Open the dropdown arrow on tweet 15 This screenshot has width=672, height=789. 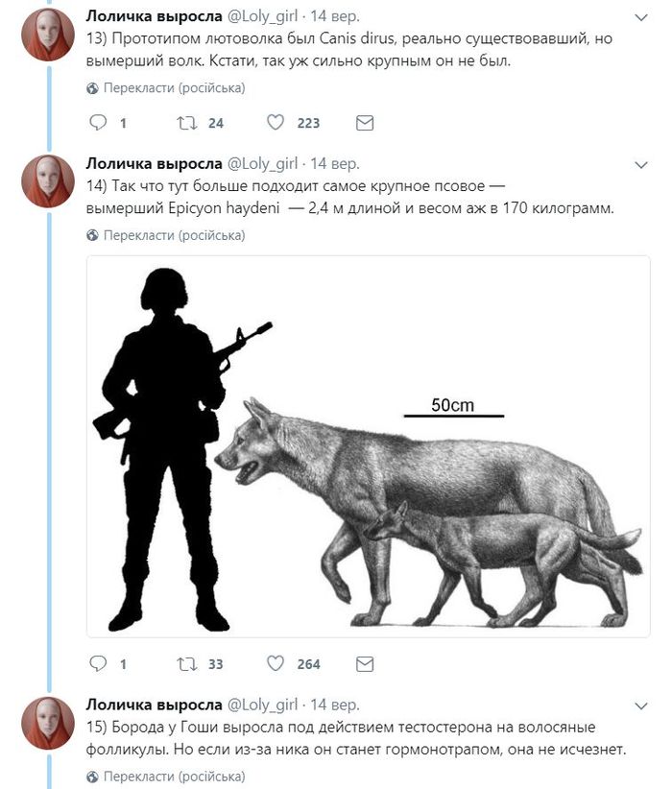[642, 705]
